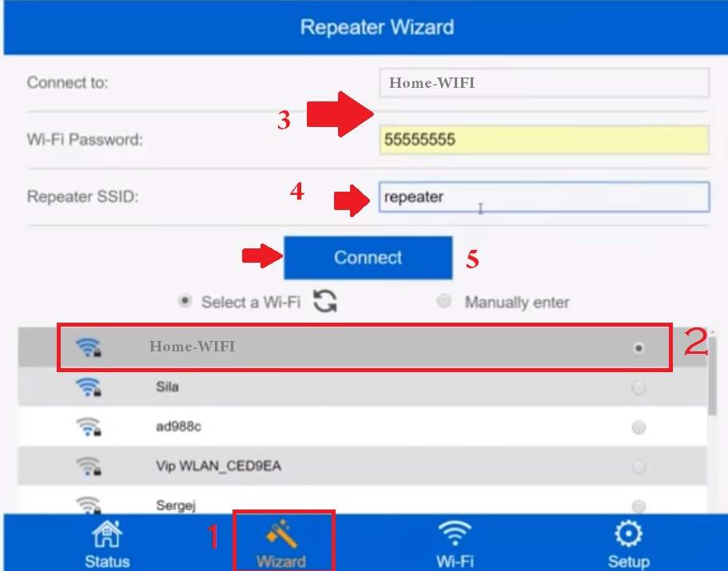Select the ad988c network radio button
Viewport: 728px width, 571px height.
pyautogui.click(x=638, y=428)
